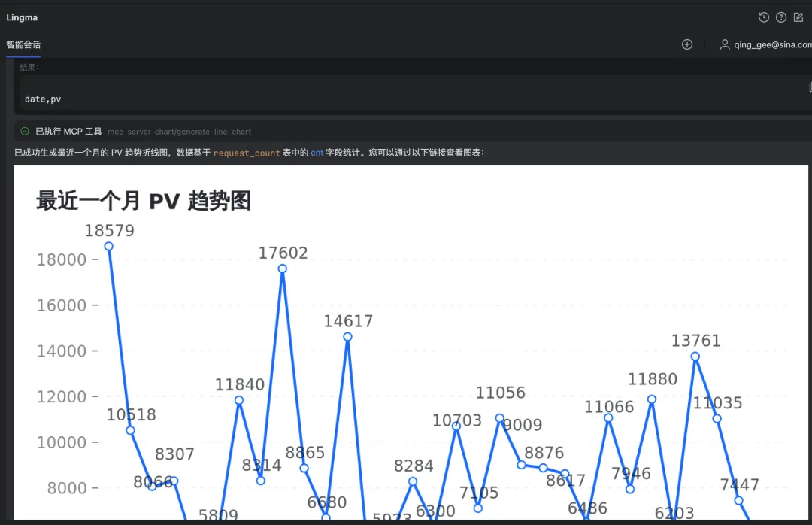Click the 8284 data point marker
Screen dimensions: 812x525
tap(413, 481)
